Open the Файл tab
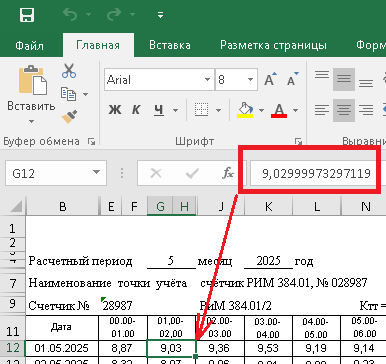This screenshot has width=386, height=364. click(29, 45)
